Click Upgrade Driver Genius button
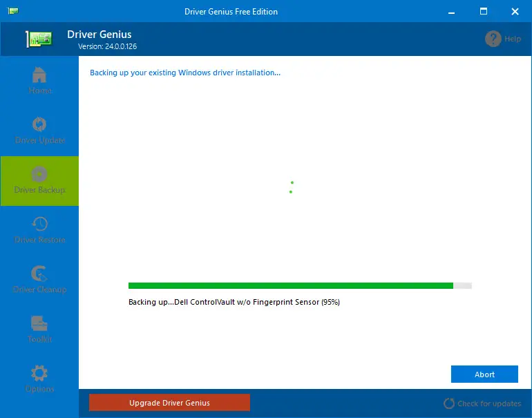Screen dimensions: 532x418 (x=169, y=402)
